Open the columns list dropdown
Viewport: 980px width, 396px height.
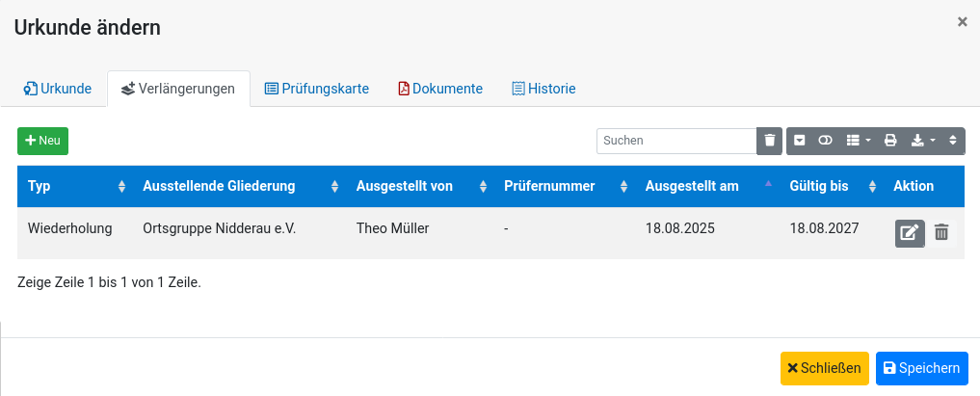[x=859, y=141]
